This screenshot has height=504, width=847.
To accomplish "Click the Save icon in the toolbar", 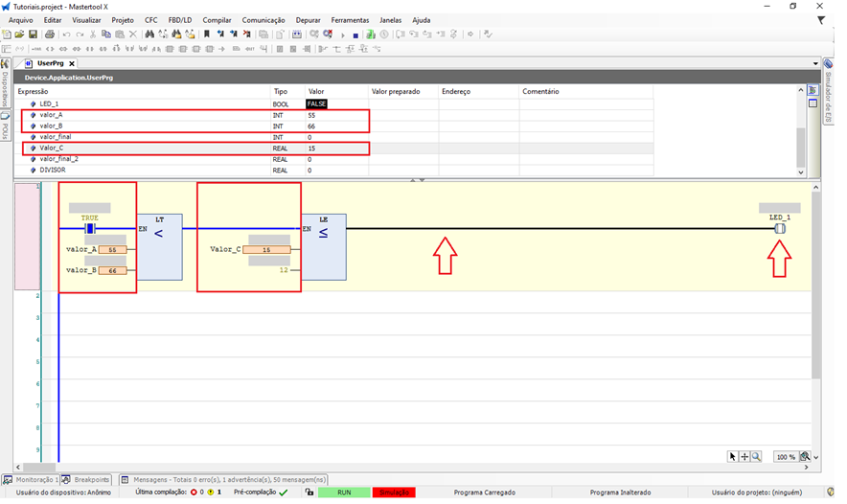I will coord(33,34).
